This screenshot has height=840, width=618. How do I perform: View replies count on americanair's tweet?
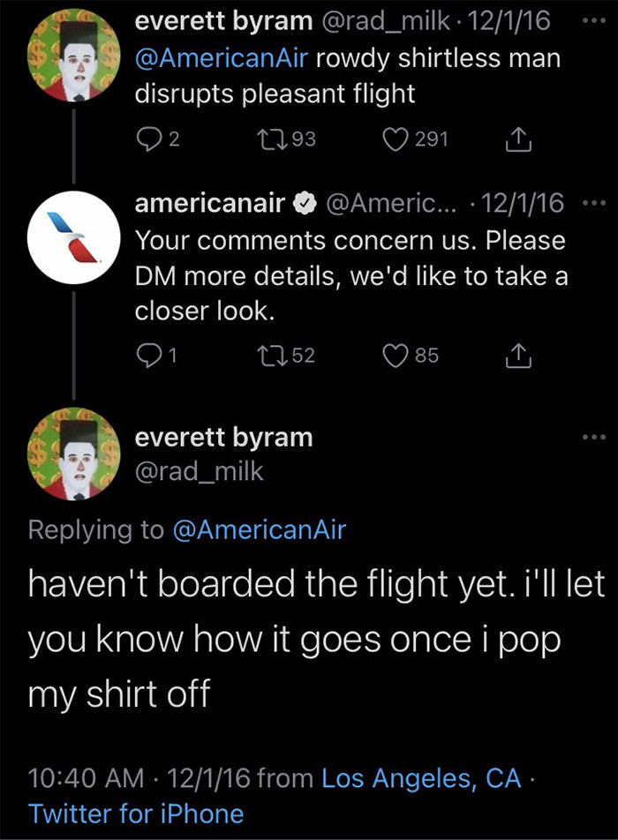170,354
